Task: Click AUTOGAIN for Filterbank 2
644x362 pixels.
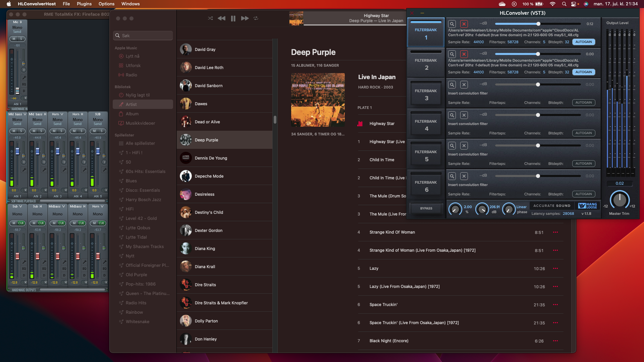Action: pyautogui.click(x=584, y=72)
